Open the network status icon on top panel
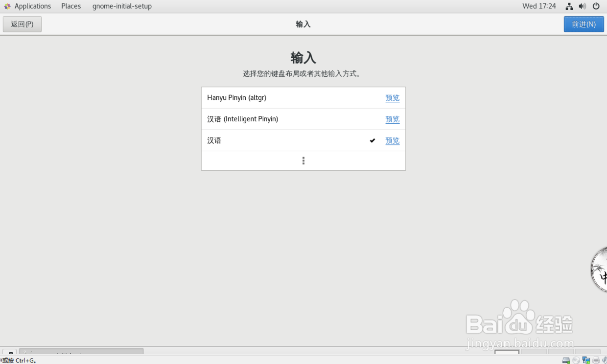Viewport: 607px width, 364px height. click(x=568, y=6)
